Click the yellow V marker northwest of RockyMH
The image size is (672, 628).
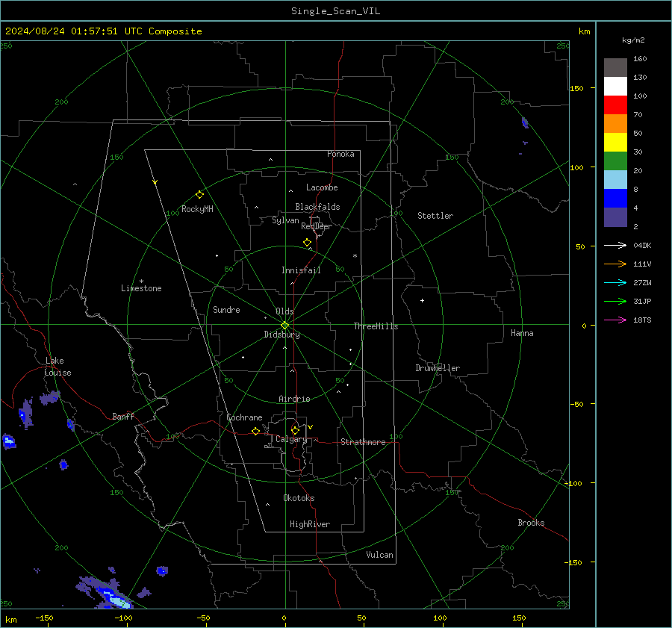[155, 182]
